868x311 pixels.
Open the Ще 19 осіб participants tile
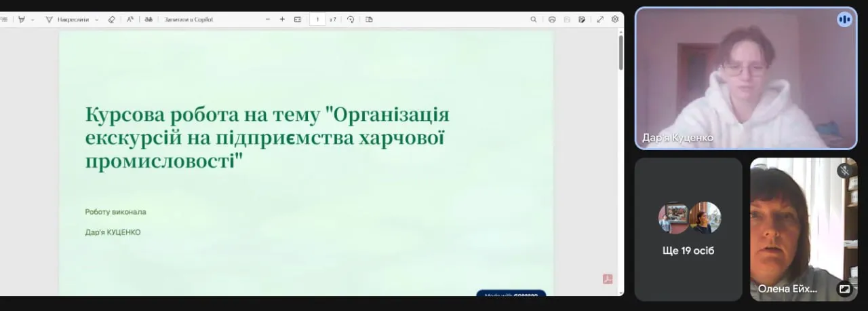(x=688, y=230)
